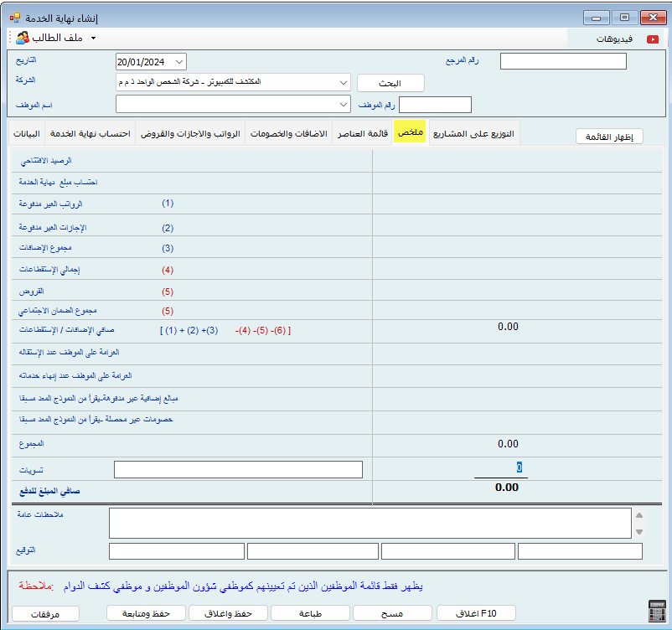Open the YouTube videos (فيديوهات) icon
Screen dimensions: 672x630
653,39
